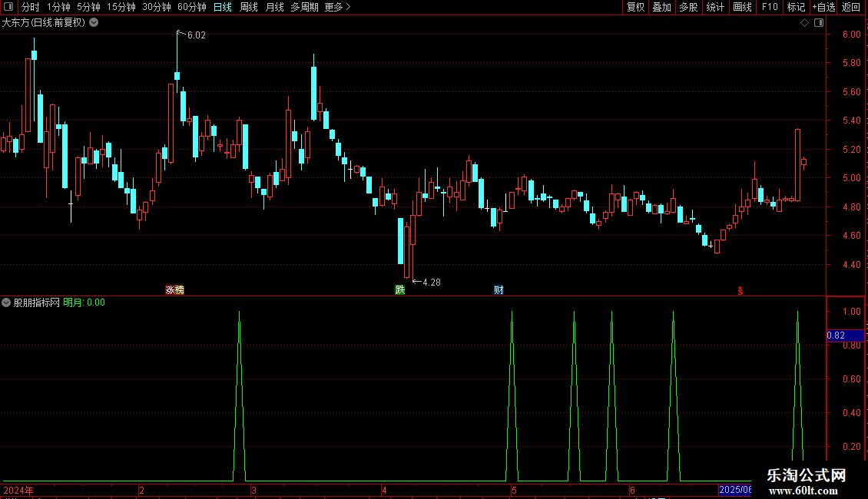Click the 1.00 indicator axis label
Image resolution: width=868 pixels, height=499 pixels.
[851, 312]
